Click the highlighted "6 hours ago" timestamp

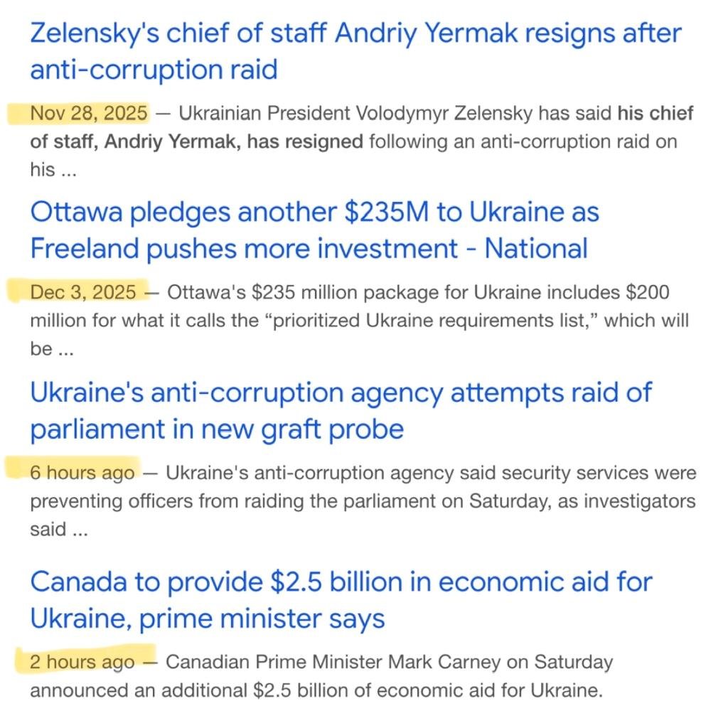pyautogui.click(x=82, y=473)
